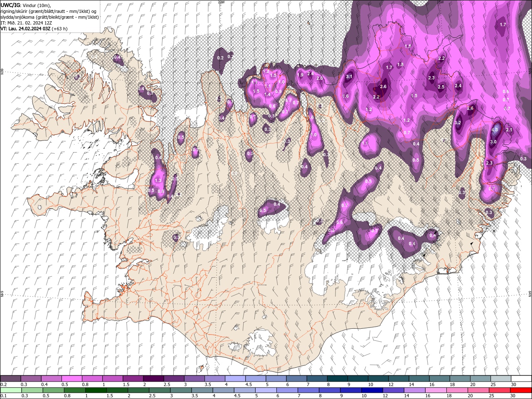The image size is (532, 399).
Task: Select the medium green swatch above 0.5 in the lower legend row
Action: 53,390
